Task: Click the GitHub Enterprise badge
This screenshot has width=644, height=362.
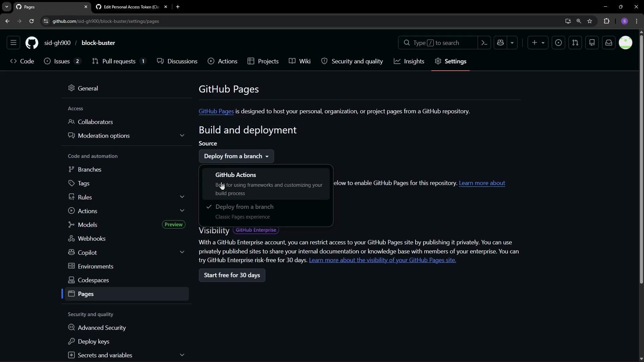Action: point(256,230)
